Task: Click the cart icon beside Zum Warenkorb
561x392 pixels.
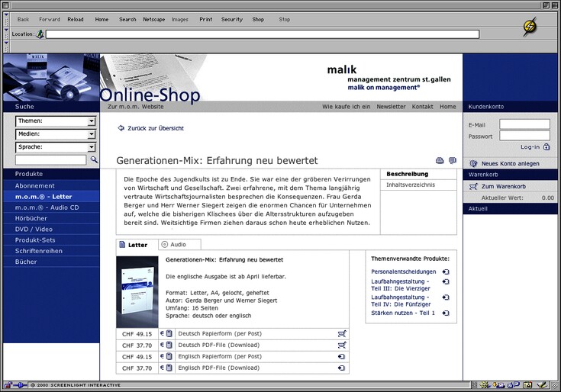Action: coord(473,186)
